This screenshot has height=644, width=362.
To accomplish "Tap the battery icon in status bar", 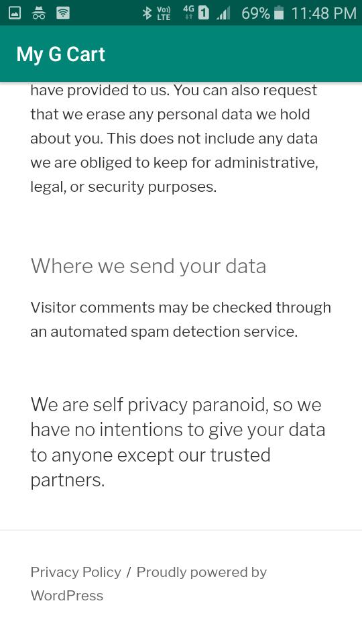I will point(279,13).
